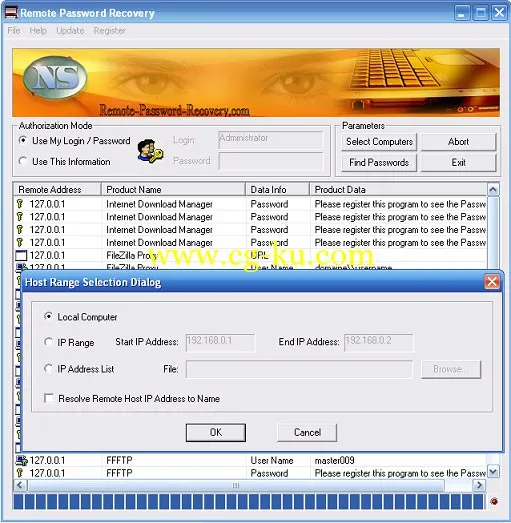Click the users-with-key authorization icon
Screen dimensions: 511x523
click(150, 151)
